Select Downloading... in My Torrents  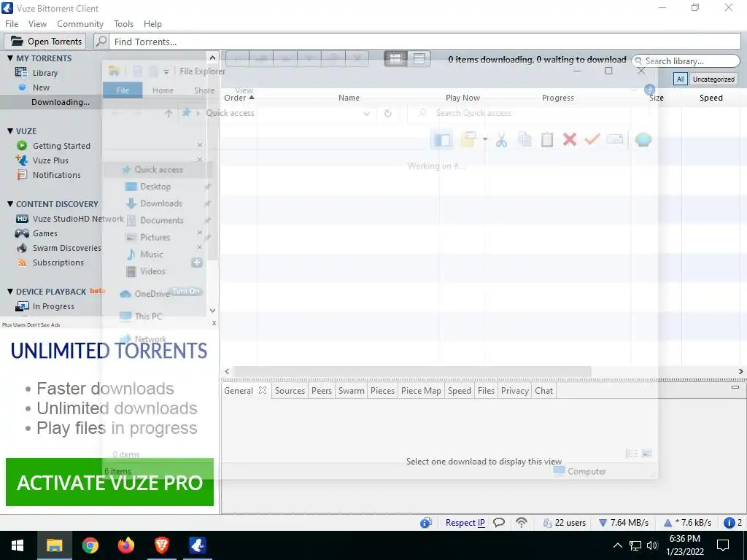60,102
